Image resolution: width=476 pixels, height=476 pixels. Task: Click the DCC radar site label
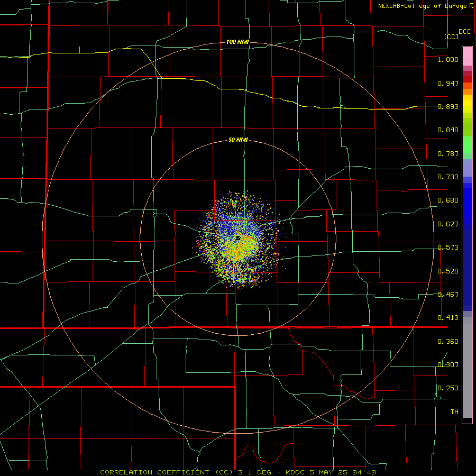pos(464,32)
